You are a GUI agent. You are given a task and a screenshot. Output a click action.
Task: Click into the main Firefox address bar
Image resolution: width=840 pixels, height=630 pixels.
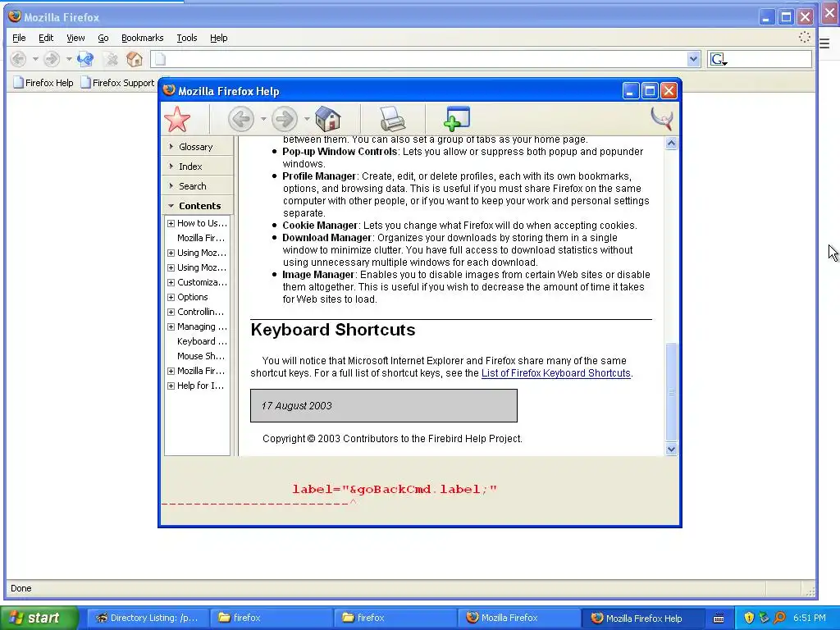(426, 59)
